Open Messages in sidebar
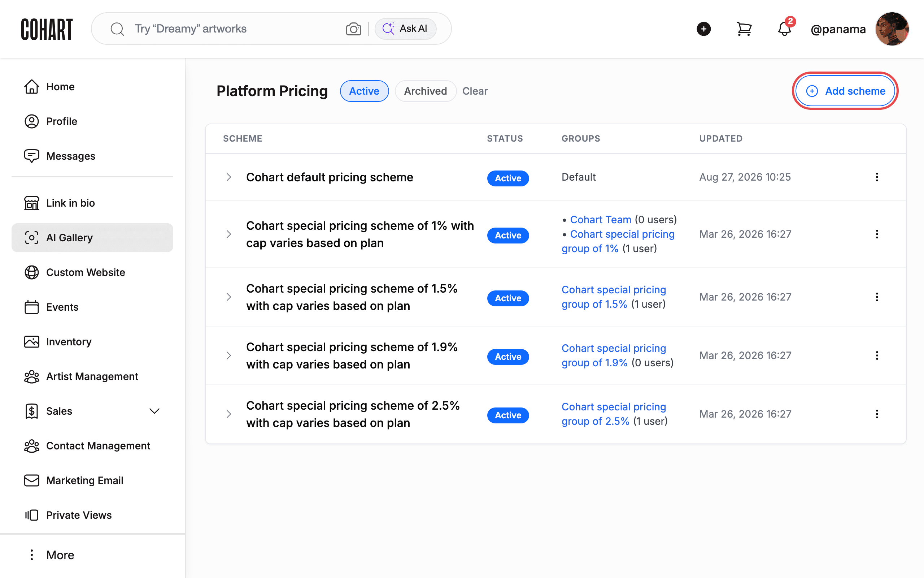This screenshot has height=578, width=924. (x=92, y=156)
